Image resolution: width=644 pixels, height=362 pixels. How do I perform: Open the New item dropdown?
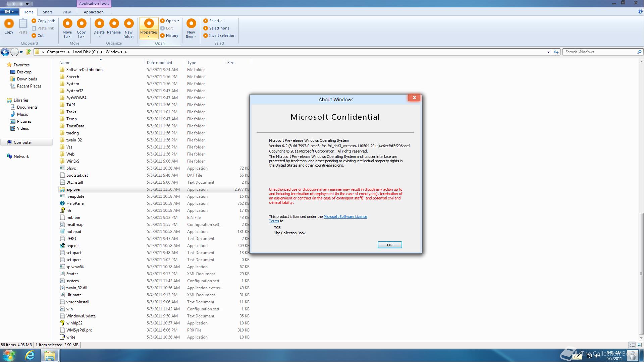(191, 28)
